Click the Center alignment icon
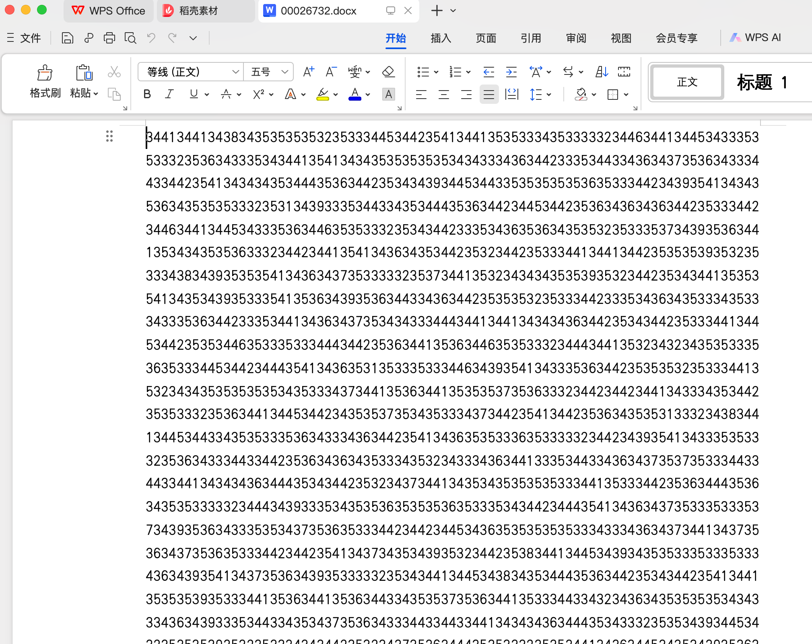812x644 pixels. [x=444, y=95]
